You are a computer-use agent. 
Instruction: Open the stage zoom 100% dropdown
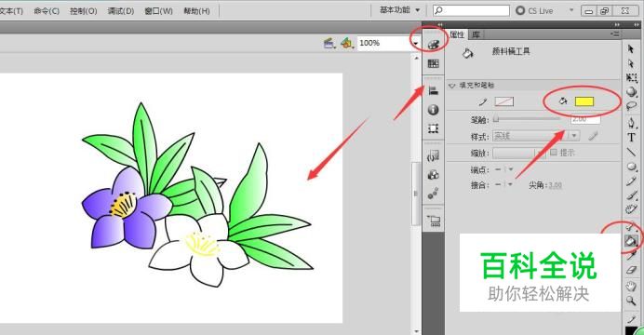click(x=416, y=43)
